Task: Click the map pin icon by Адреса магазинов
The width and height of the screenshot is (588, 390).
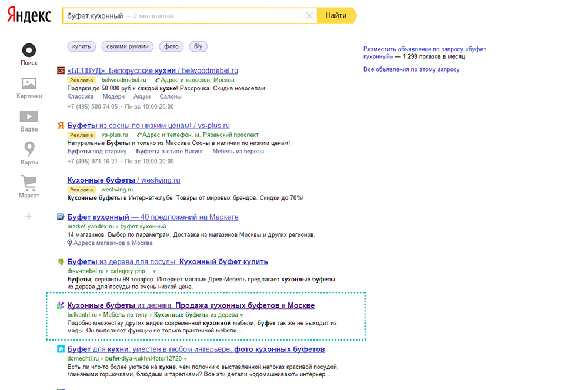Action: 69,243
